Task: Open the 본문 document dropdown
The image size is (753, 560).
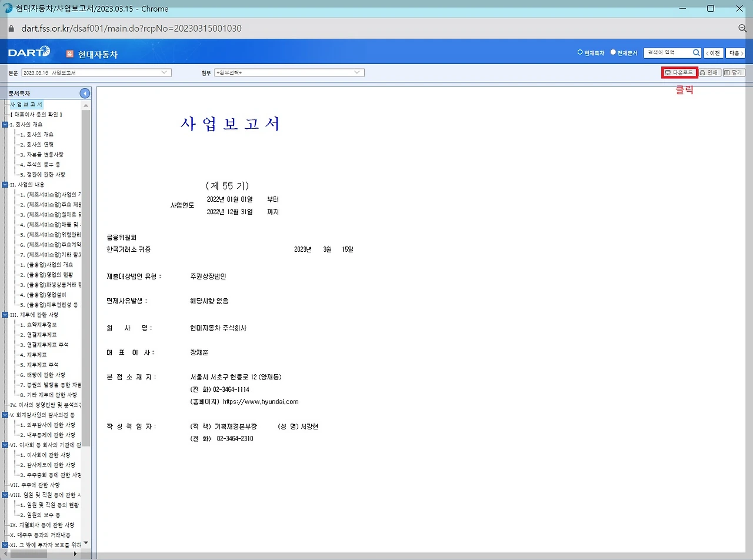Action: [x=96, y=72]
